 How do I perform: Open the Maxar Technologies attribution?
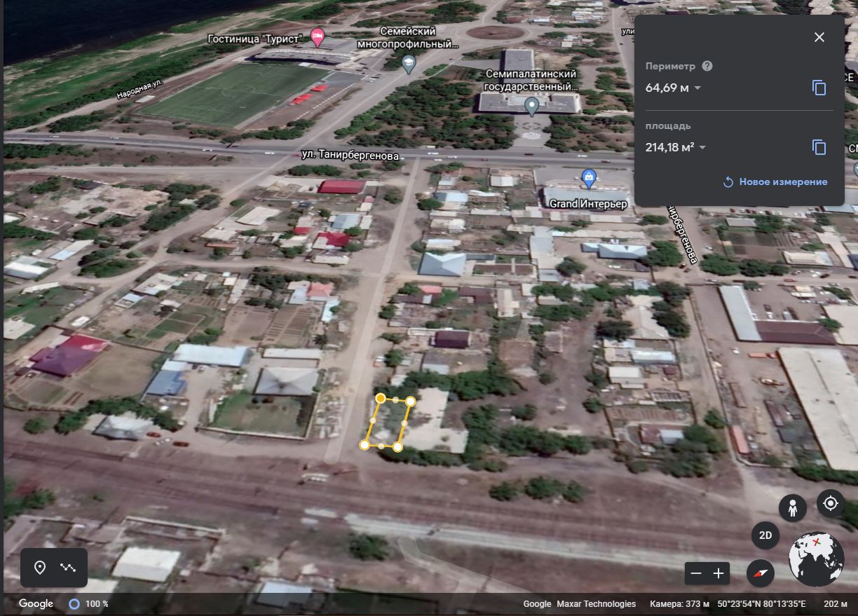click(596, 604)
